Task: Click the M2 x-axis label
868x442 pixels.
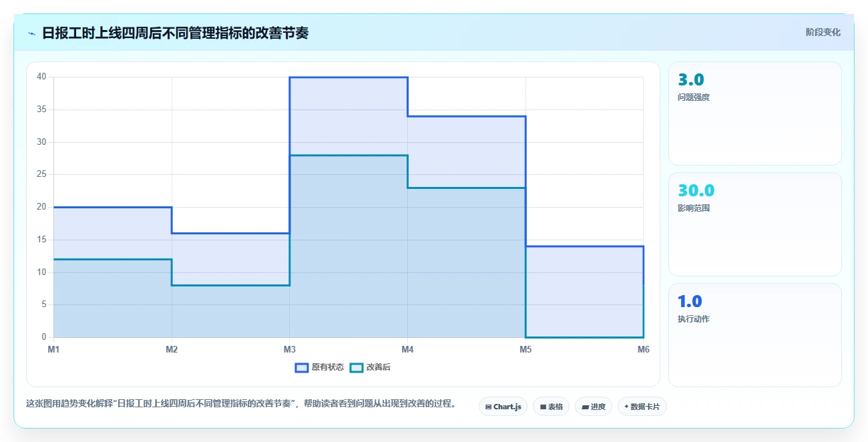Action: tap(172, 349)
